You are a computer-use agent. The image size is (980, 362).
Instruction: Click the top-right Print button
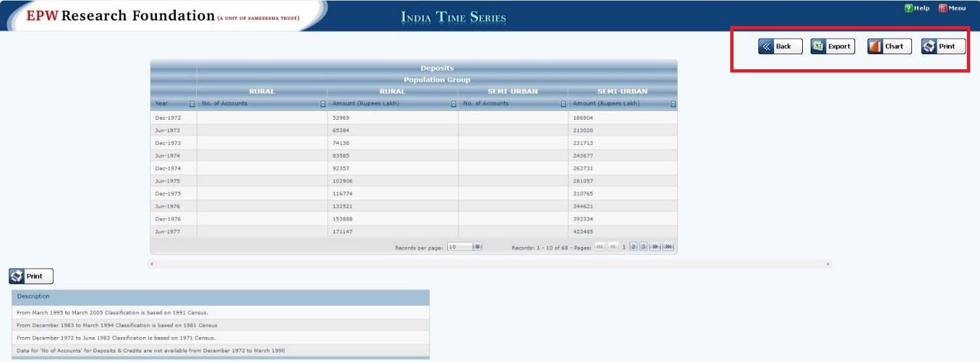[x=943, y=46]
